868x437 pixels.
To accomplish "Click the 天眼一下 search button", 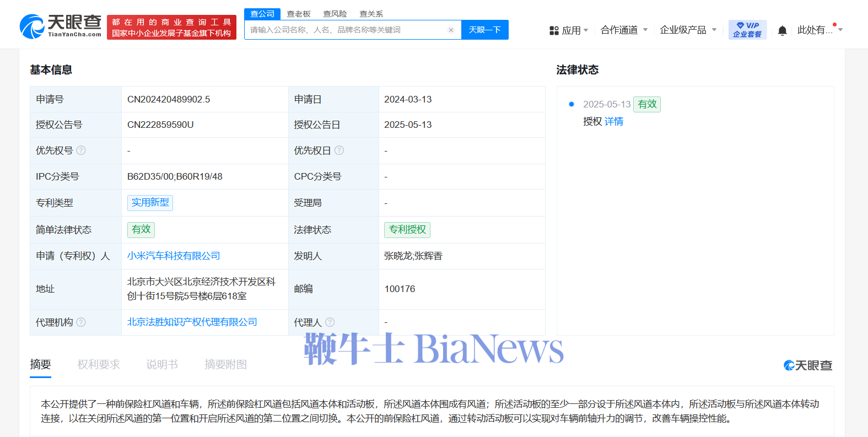I will [485, 30].
